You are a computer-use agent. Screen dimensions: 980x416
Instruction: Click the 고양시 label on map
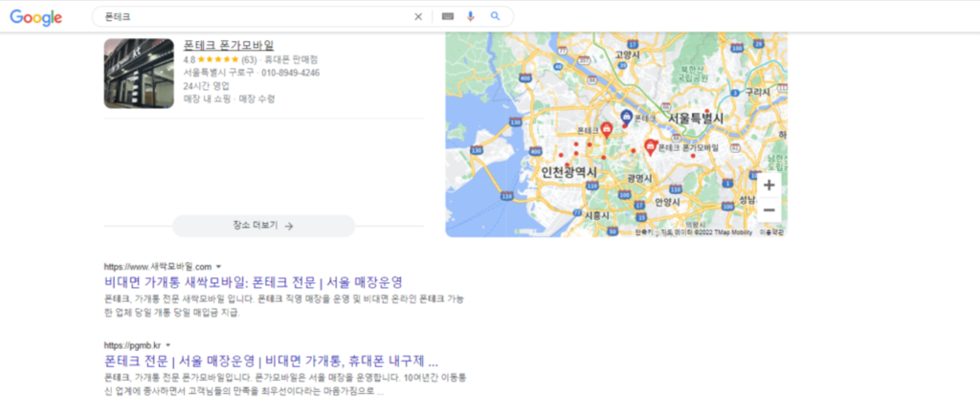(x=626, y=55)
